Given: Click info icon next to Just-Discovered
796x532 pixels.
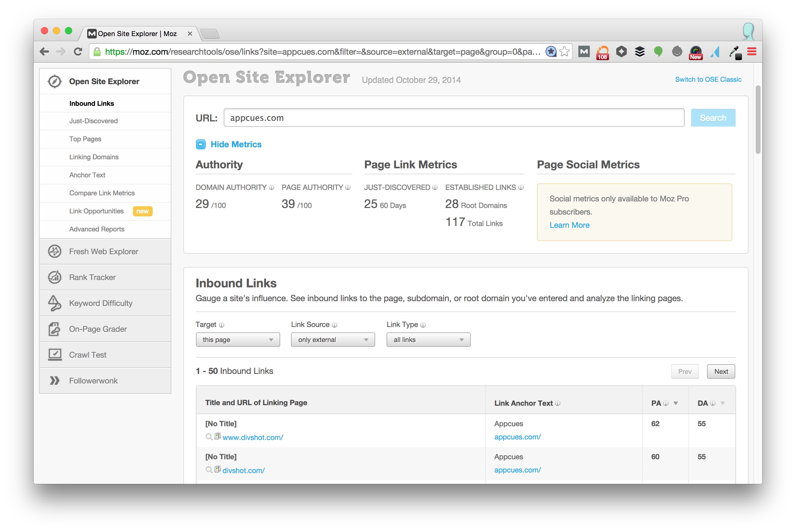Looking at the screenshot, I should (435, 187).
